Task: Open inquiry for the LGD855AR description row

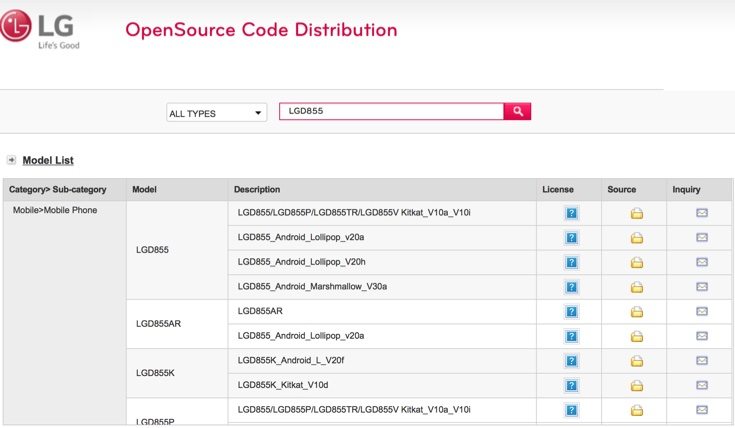Action: 702,311
